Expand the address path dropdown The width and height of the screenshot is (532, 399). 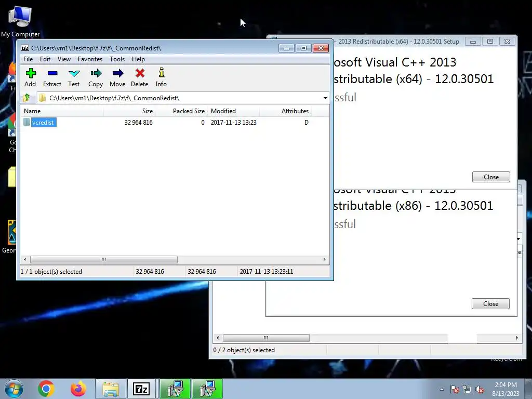(x=325, y=98)
